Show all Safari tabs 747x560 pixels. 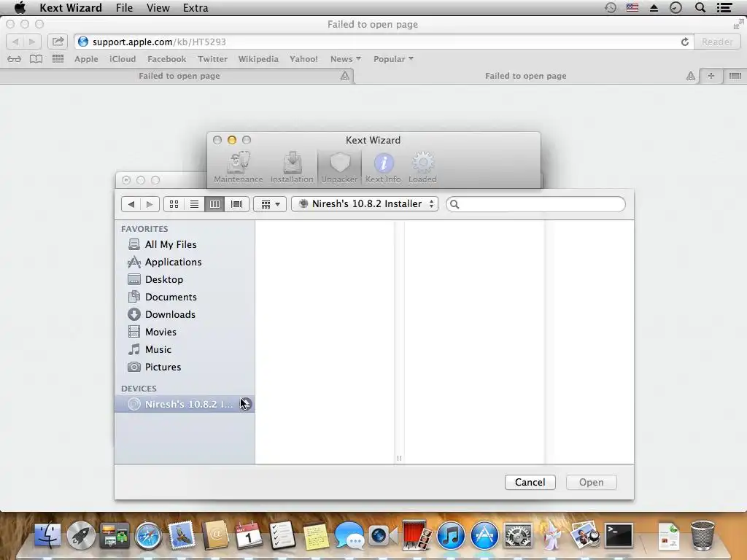pos(735,76)
